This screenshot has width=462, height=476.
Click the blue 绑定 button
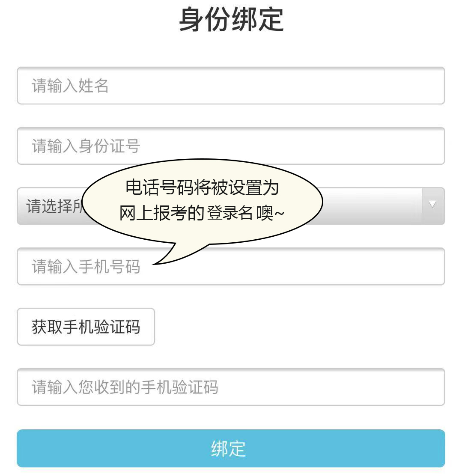pyautogui.click(x=231, y=448)
